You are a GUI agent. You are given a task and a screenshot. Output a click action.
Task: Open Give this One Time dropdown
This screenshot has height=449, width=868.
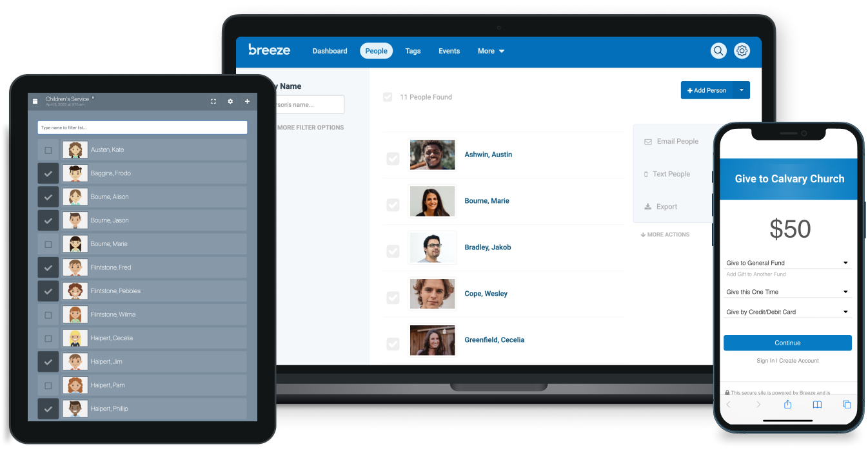(x=788, y=292)
